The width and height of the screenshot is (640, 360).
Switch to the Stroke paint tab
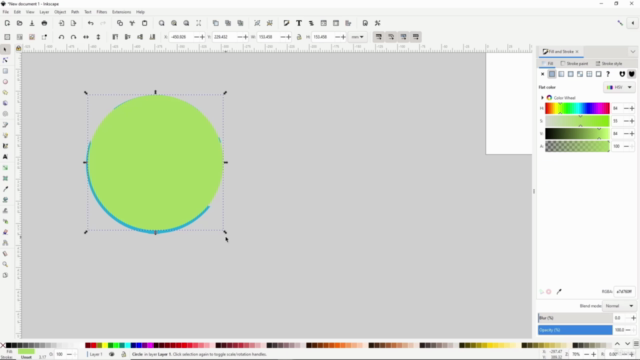[574, 64]
